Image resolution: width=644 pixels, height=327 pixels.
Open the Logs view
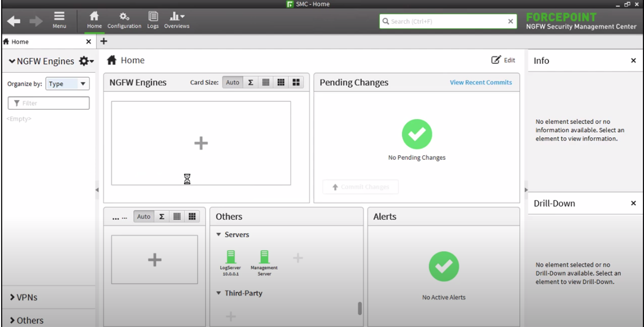click(153, 20)
